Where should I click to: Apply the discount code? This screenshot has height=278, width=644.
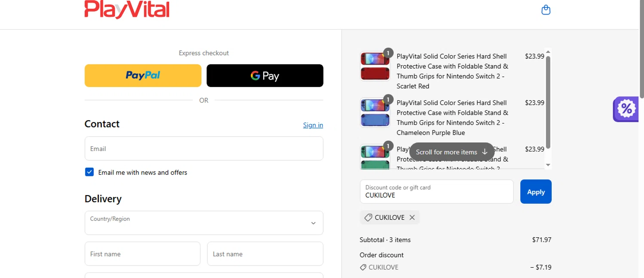coord(536,191)
